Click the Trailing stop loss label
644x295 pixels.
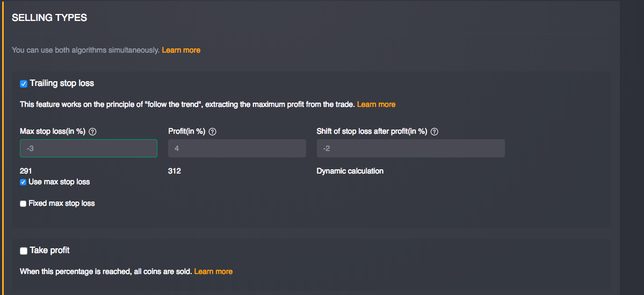(x=62, y=83)
